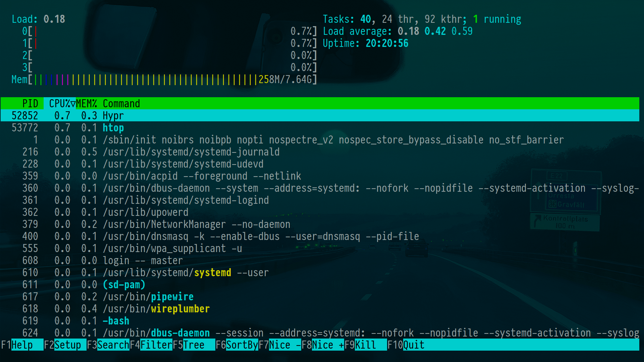Click the Mem usage bar meter
The height and width of the screenshot is (362, 644).
164,79
